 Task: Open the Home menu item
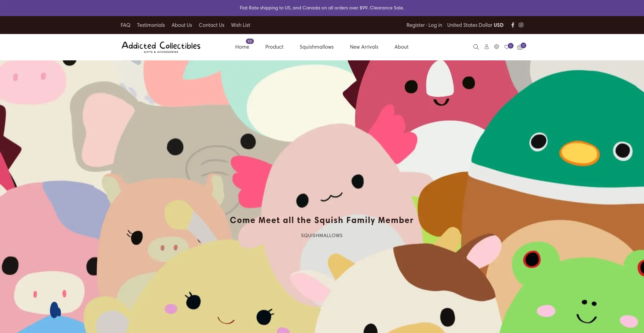click(x=242, y=47)
